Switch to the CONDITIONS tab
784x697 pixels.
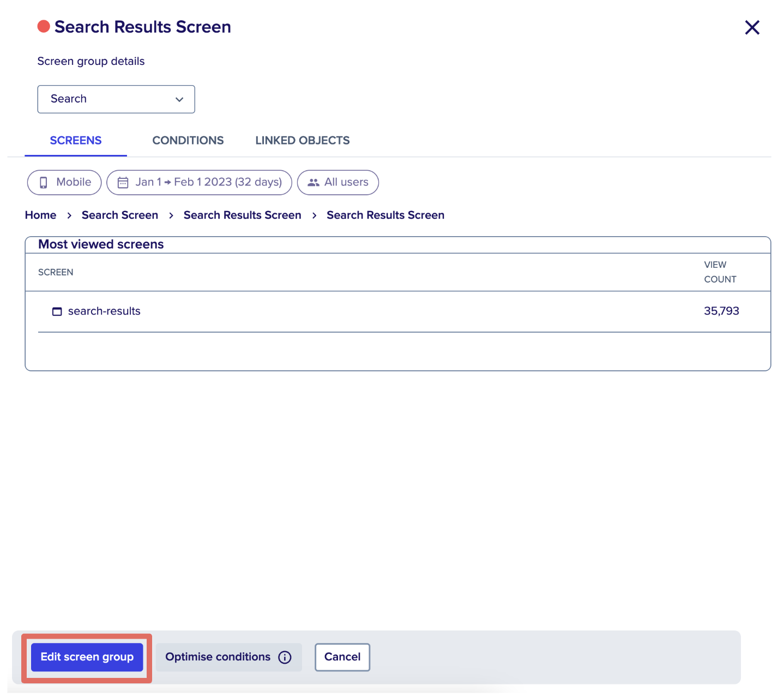(x=188, y=140)
